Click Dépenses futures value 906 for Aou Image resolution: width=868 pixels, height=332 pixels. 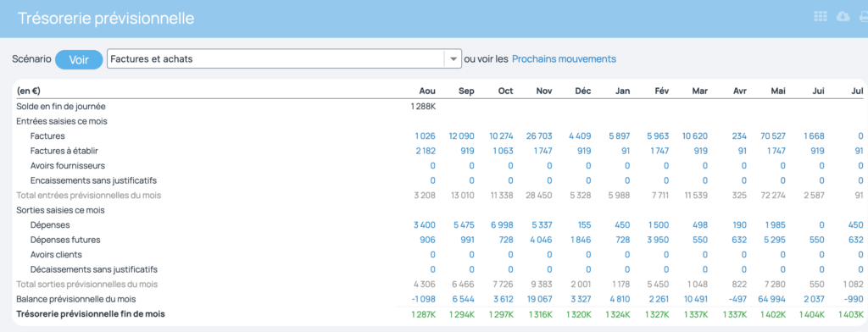click(427, 241)
